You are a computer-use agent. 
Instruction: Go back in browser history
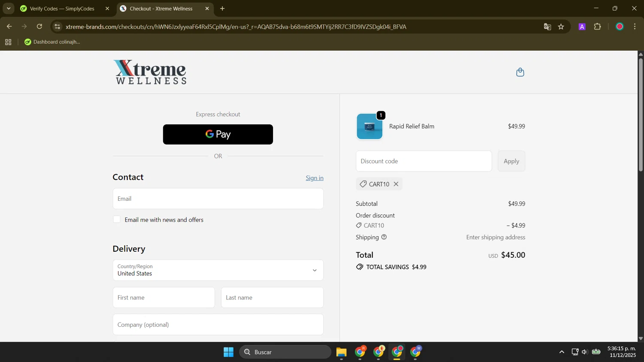pos(9,27)
